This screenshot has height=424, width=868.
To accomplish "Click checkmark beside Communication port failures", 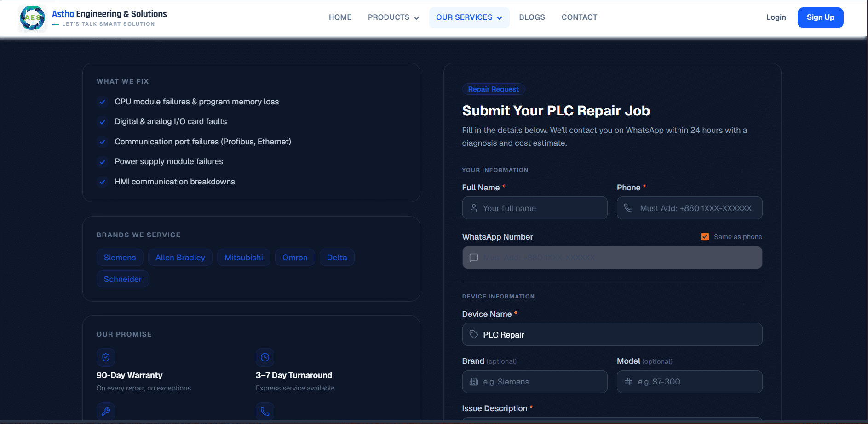I will 103,142.
